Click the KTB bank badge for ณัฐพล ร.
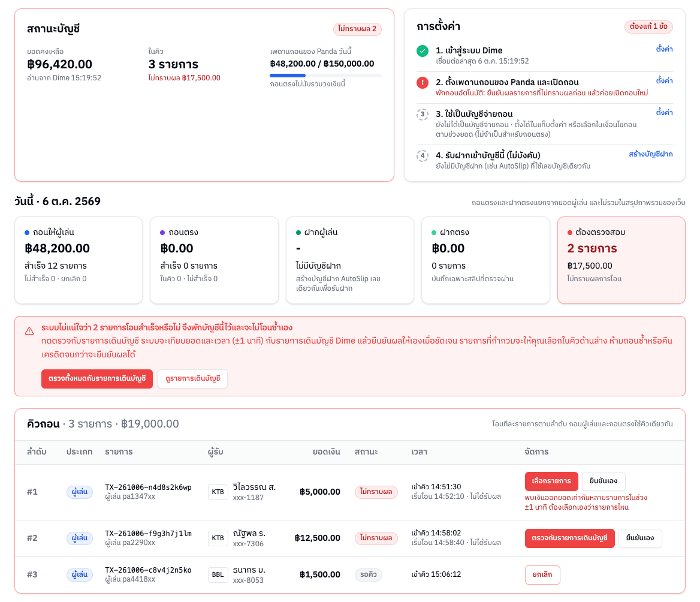The width and height of the screenshot is (700, 602). coord(218,538)
